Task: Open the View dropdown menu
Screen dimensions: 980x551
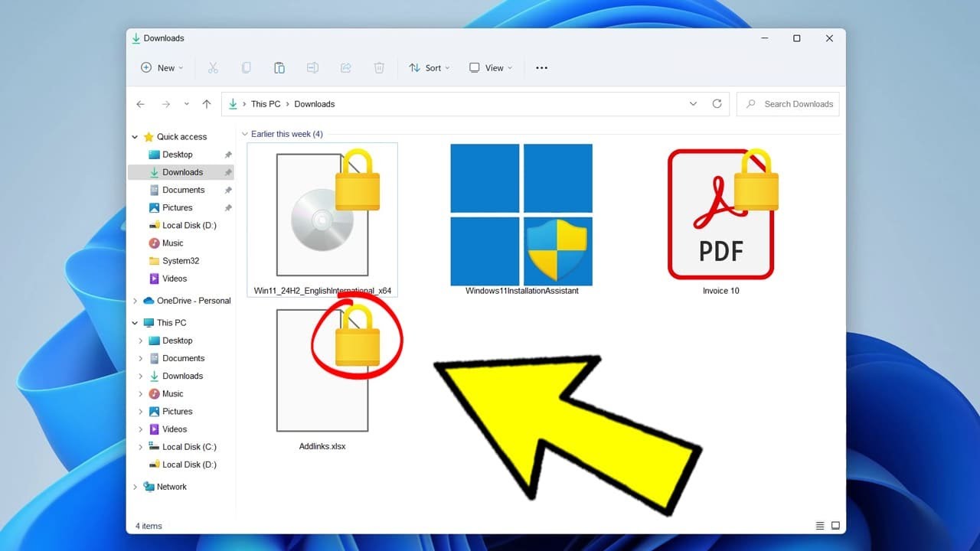Action: 491,68
